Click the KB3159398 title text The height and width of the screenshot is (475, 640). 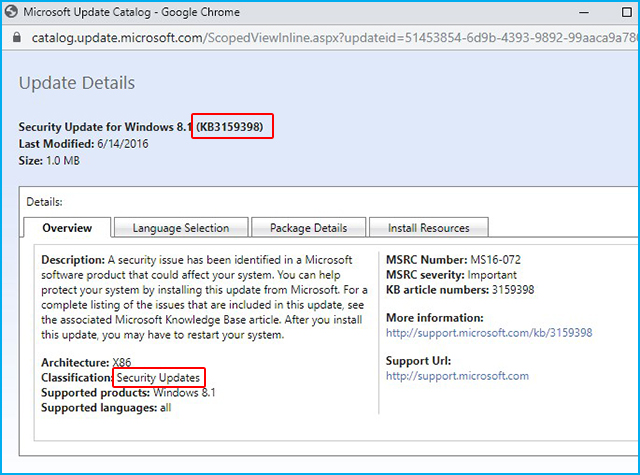[230, 127]
